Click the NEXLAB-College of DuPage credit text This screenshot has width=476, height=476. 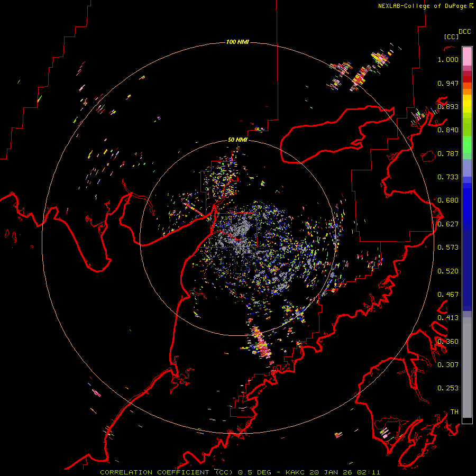coord(422,6)
